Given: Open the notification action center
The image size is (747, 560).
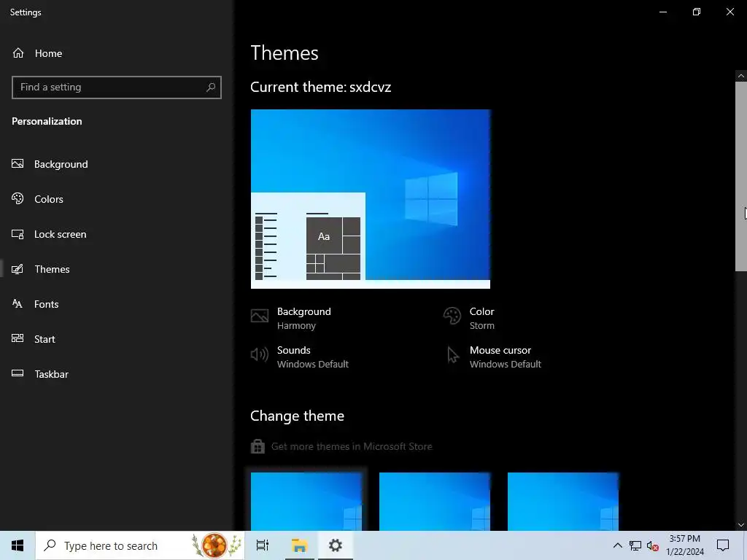Looking at the screenshot, I should point(723,545).
